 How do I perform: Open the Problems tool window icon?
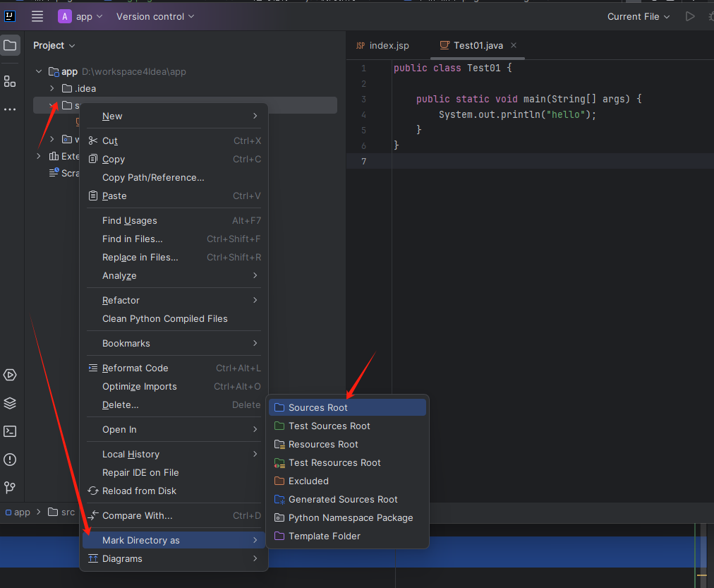[10, 460]
